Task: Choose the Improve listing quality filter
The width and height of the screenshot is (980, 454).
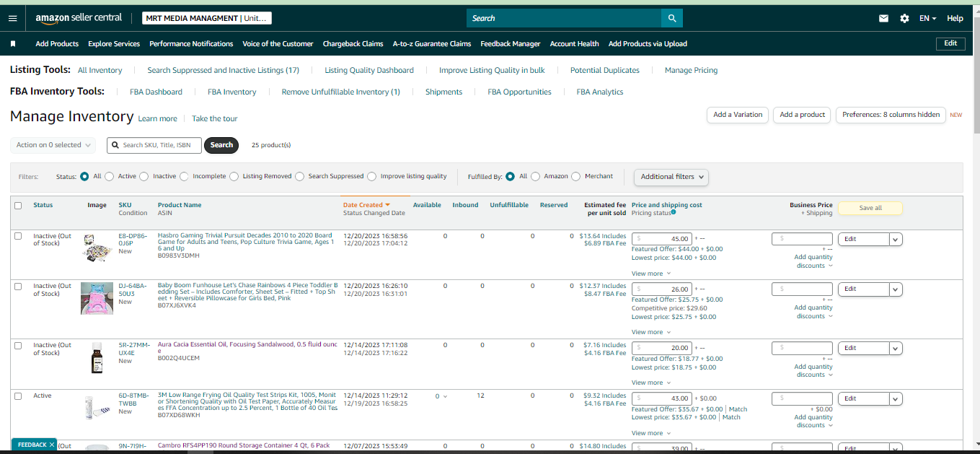Action: click(x=372, y=176)
